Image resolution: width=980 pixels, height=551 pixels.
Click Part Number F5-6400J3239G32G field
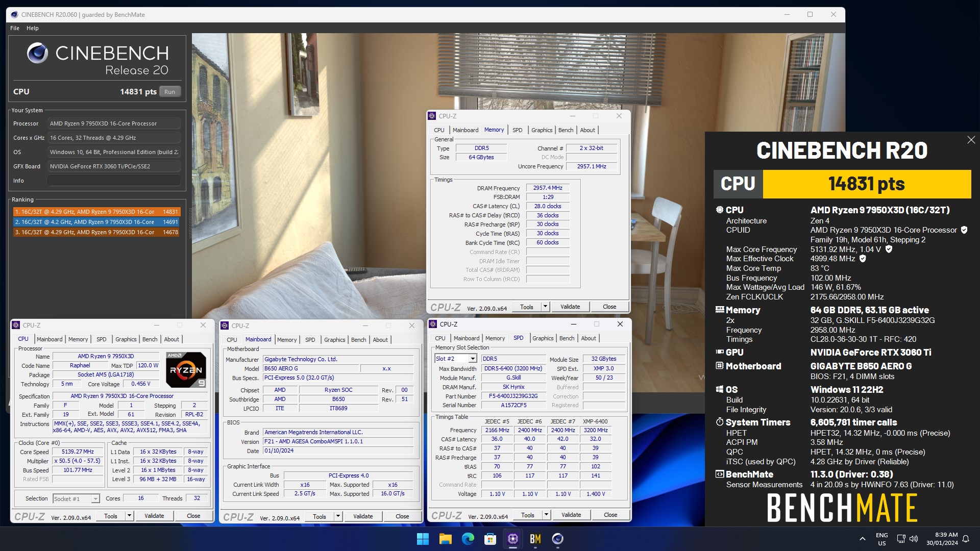pyautogui.click(x=513, y=396)
